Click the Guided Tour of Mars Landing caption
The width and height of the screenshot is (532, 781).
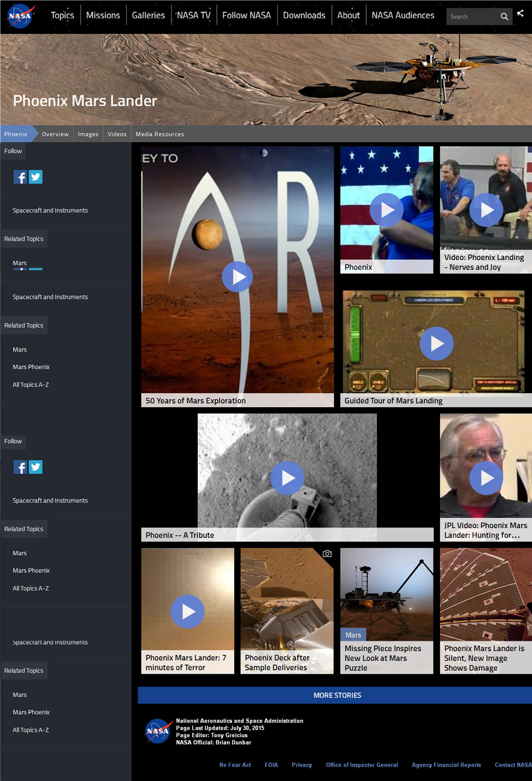tap(394, 401)
